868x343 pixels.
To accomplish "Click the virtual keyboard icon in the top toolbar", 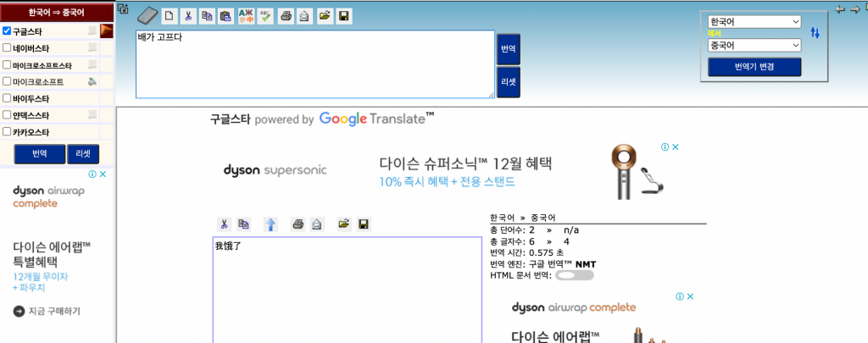I will tap(147, 16).
